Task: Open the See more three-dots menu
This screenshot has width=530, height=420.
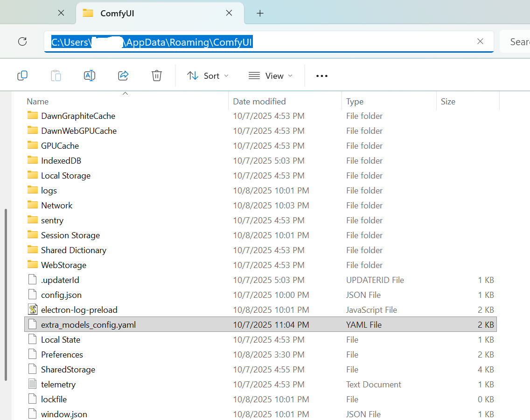Action: pyautogui.click(x=322, y=76)
